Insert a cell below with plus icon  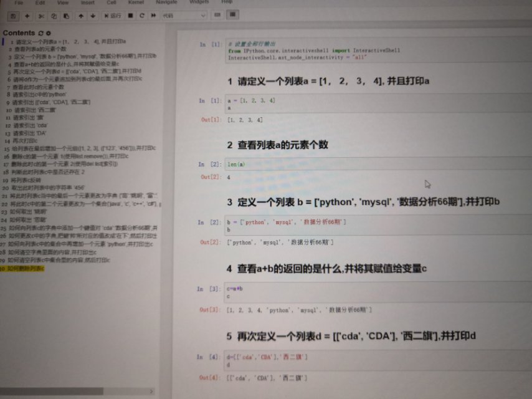27,16
